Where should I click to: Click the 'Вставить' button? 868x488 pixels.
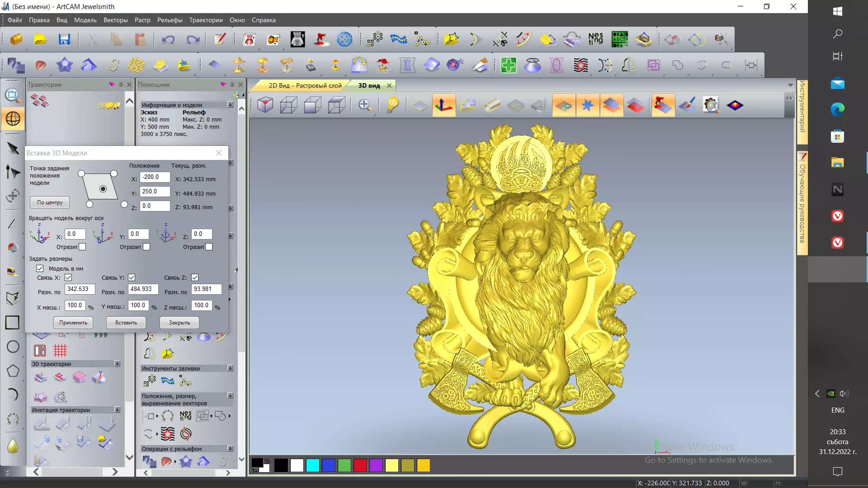coord(126,323)
